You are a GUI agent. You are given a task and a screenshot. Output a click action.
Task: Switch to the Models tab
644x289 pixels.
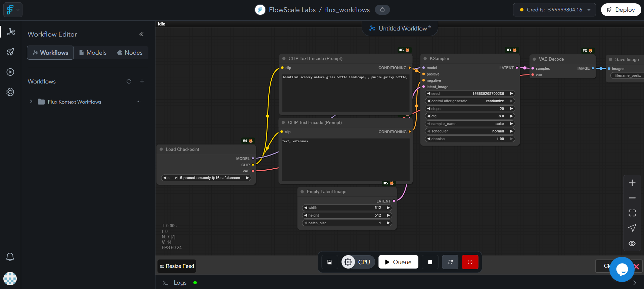click(x=93, y=53)
